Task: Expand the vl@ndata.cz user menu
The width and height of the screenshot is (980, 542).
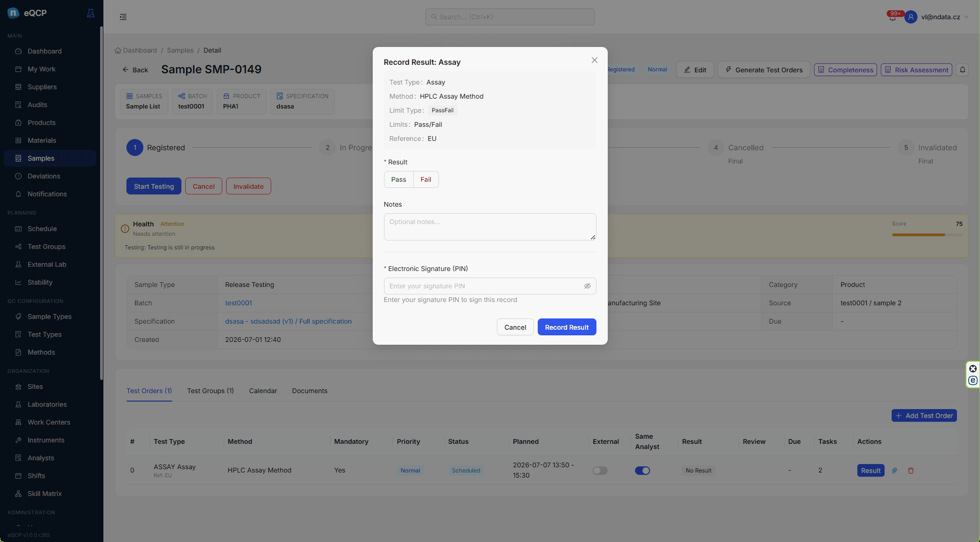Action: (x=944, y=17)
